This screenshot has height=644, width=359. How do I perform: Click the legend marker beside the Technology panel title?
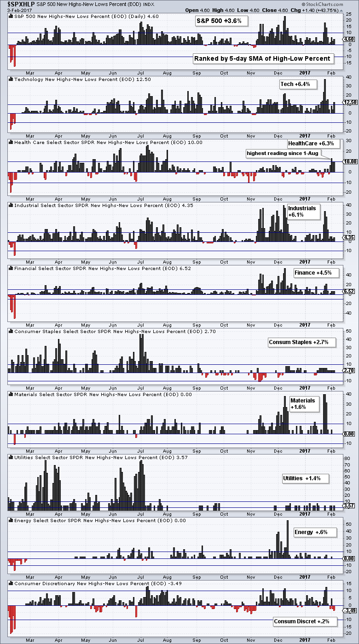(x=12, y=79)
